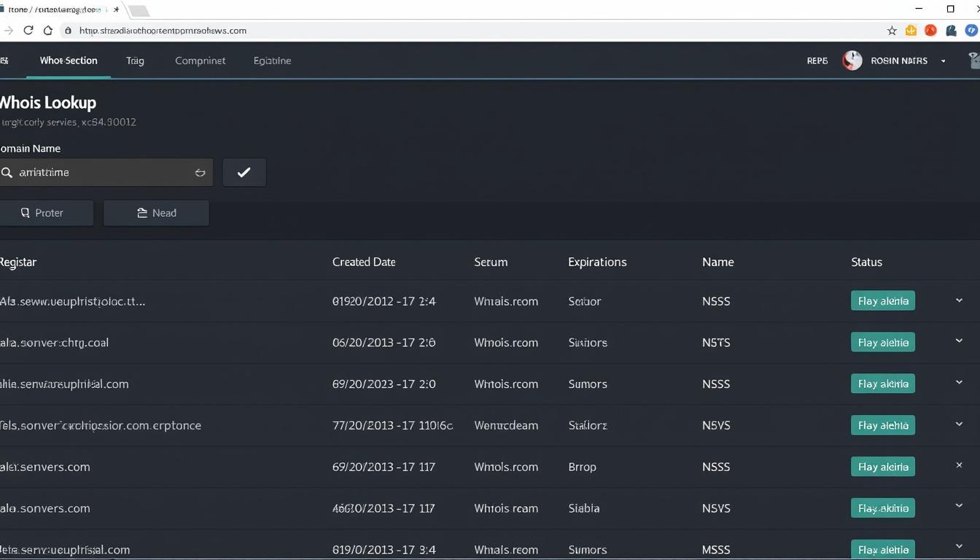980x560 pixels.
Task: Expand the Wenurcdeam row chevron
Action: click(x=959, y=424)
